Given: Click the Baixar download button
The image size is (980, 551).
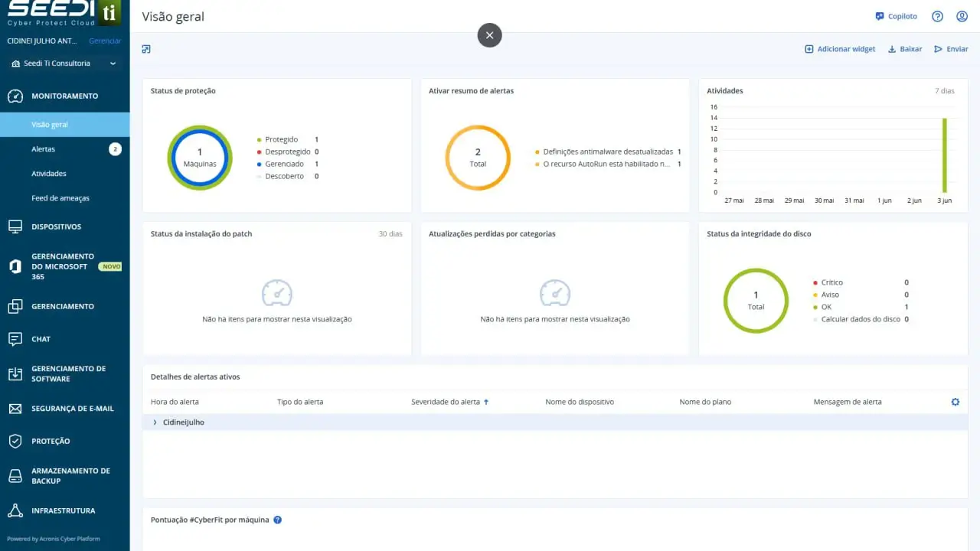Looking at the screenshot, I should [904, 49].
